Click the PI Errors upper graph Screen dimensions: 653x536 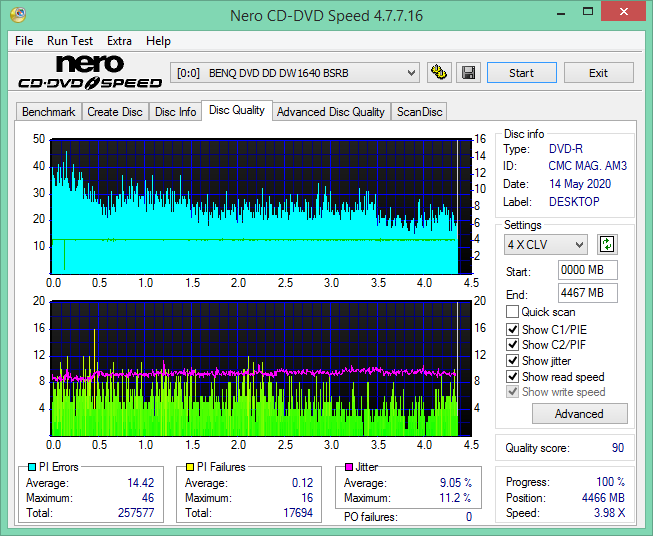click(x=261, y=207)
